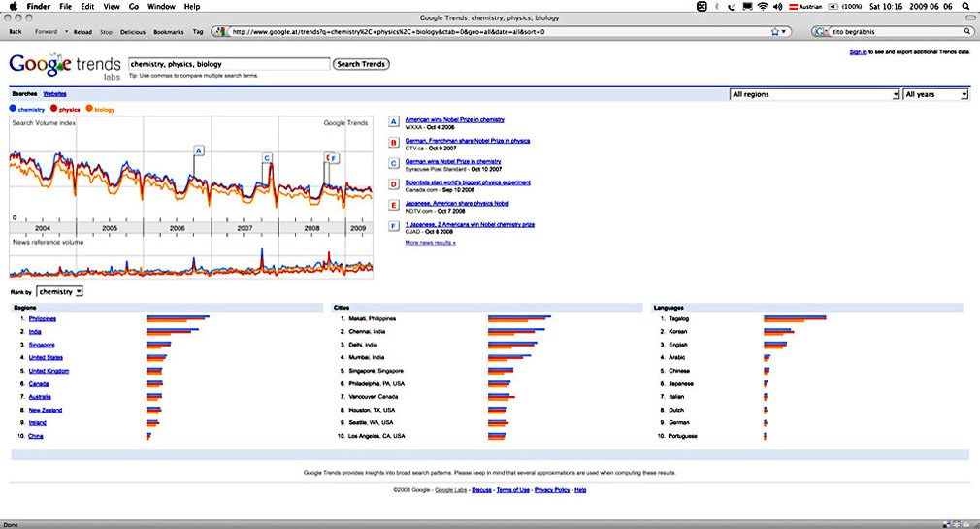The image size is (980, 529).
Task: Click the C news flag in headline list
Action: click(394, 164)
